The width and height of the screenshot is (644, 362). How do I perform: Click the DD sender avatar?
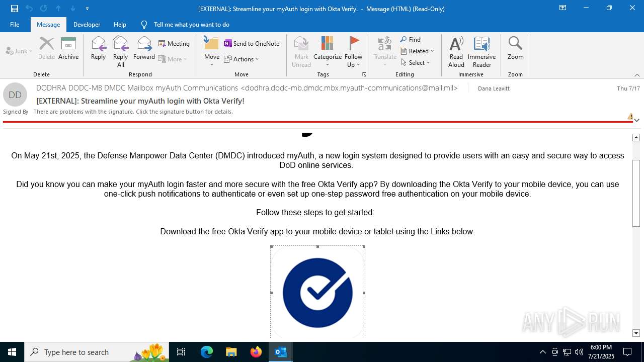point(15,95)
